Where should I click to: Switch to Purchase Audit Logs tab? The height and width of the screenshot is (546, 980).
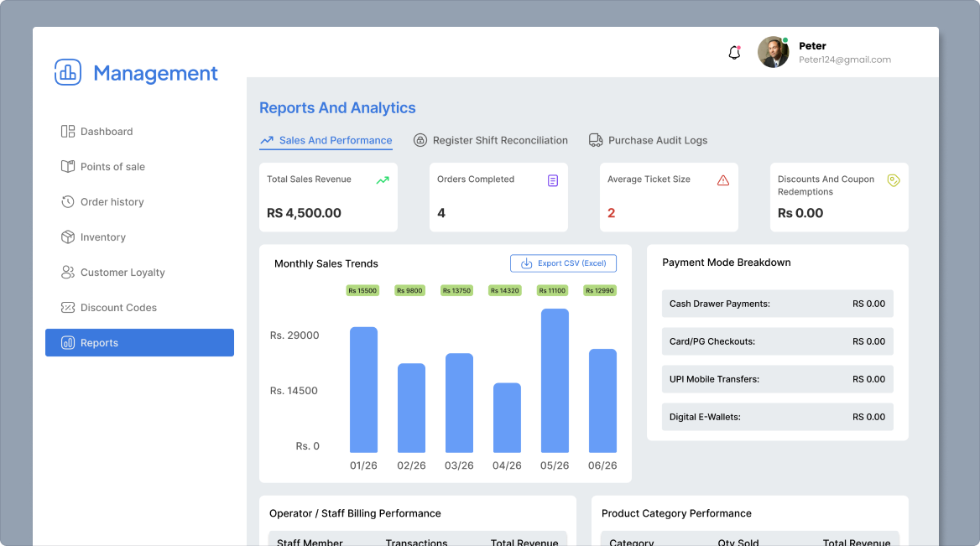tap(648, 141)
